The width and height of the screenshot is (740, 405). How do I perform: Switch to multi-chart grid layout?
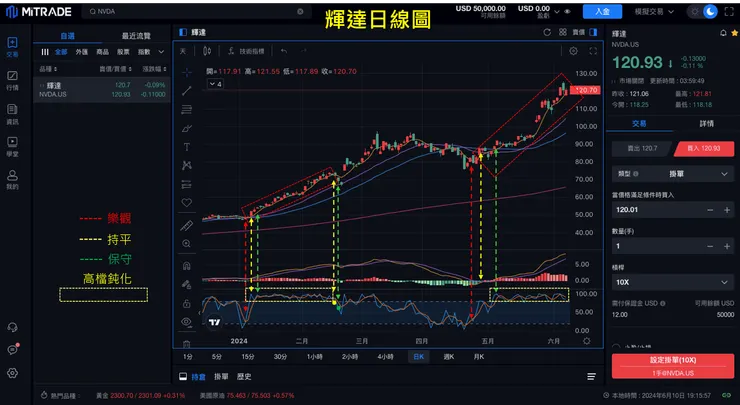[563, 32]
